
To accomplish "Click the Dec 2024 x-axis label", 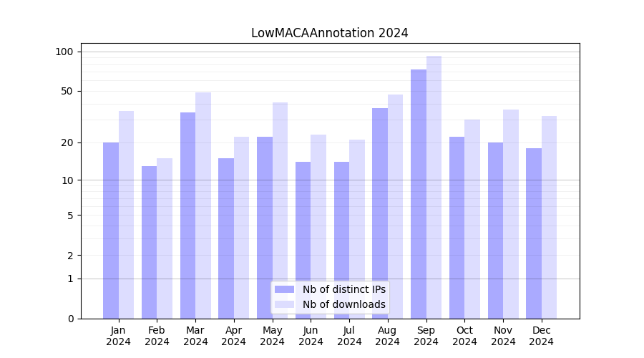I will pos(541,336).
